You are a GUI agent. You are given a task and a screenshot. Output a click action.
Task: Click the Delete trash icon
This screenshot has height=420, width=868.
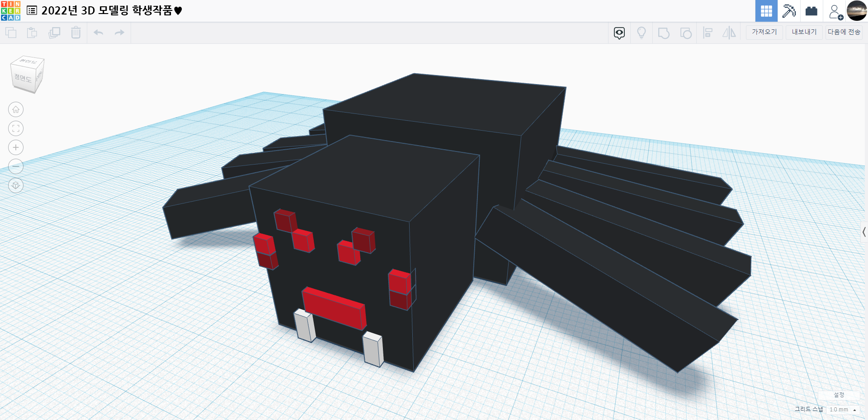tap(76, 33)
